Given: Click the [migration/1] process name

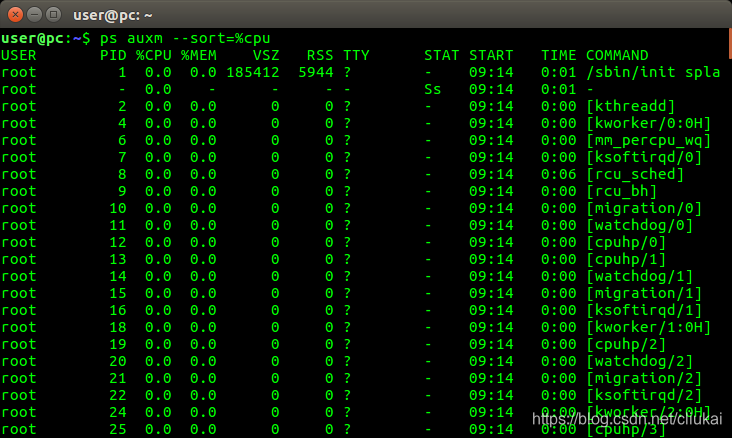Looking at the screenshot, I should pyautogui.click(x=644, y=293).
